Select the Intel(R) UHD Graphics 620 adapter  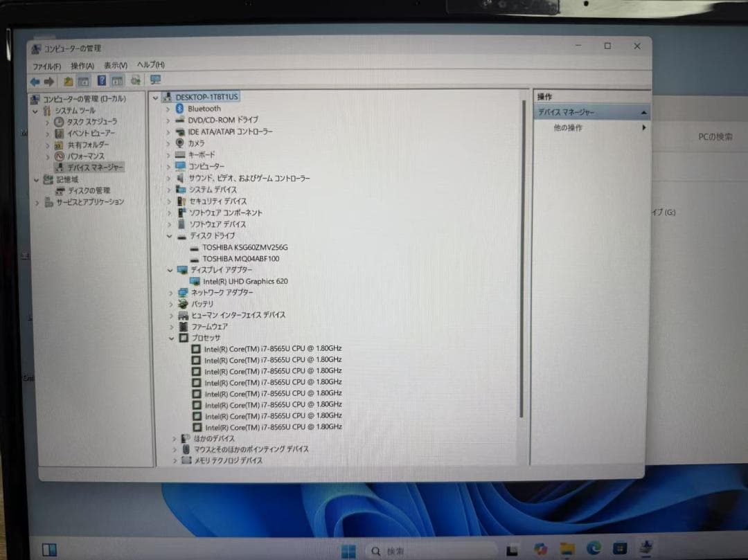coord(245,282)
